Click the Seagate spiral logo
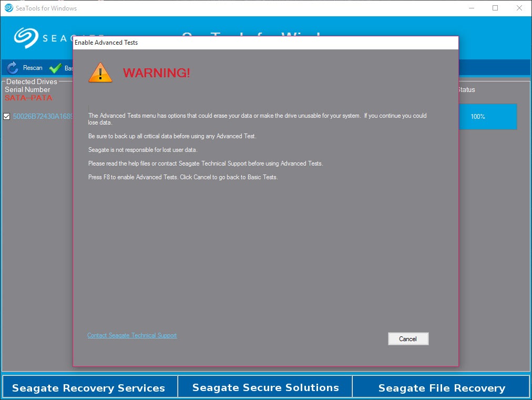Viewport: 532px width, 400px height. (x=26, y=38)
